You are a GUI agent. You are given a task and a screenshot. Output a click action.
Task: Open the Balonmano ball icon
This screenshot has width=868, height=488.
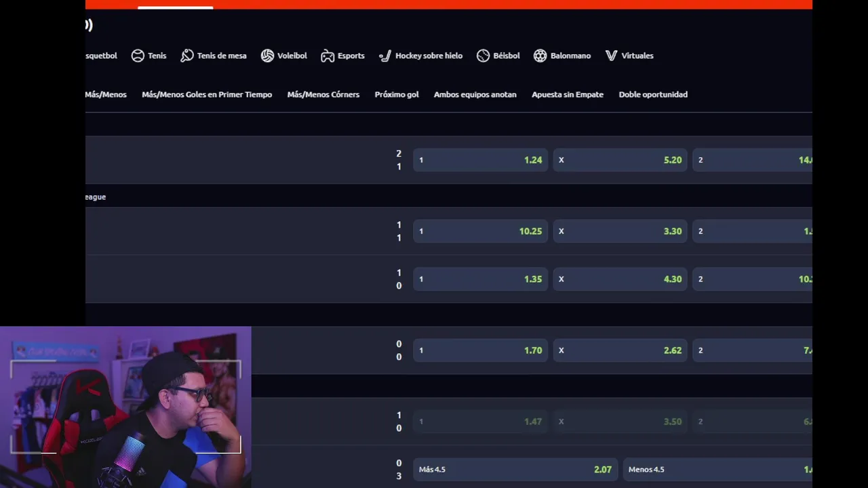click(540, 56)
